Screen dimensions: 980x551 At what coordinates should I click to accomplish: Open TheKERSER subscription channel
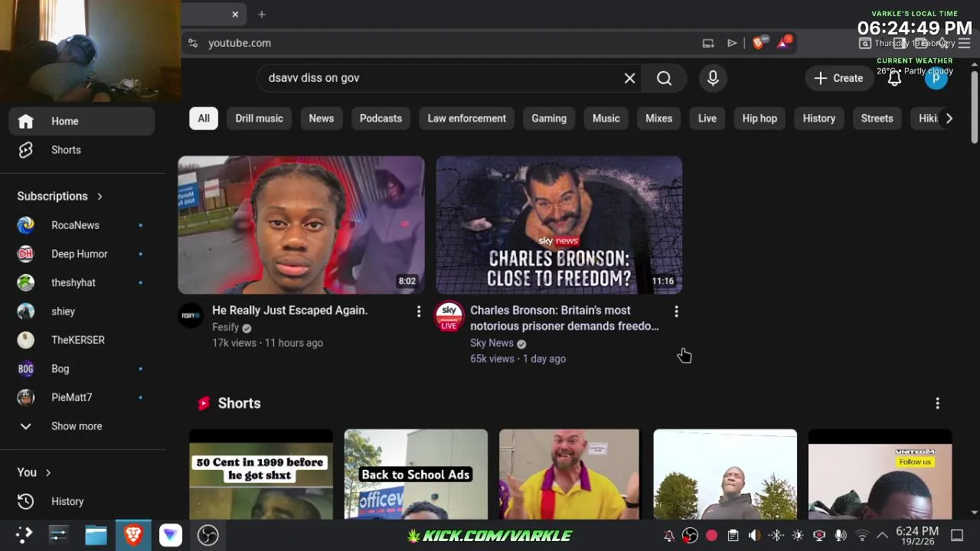(x=82, y=340)
